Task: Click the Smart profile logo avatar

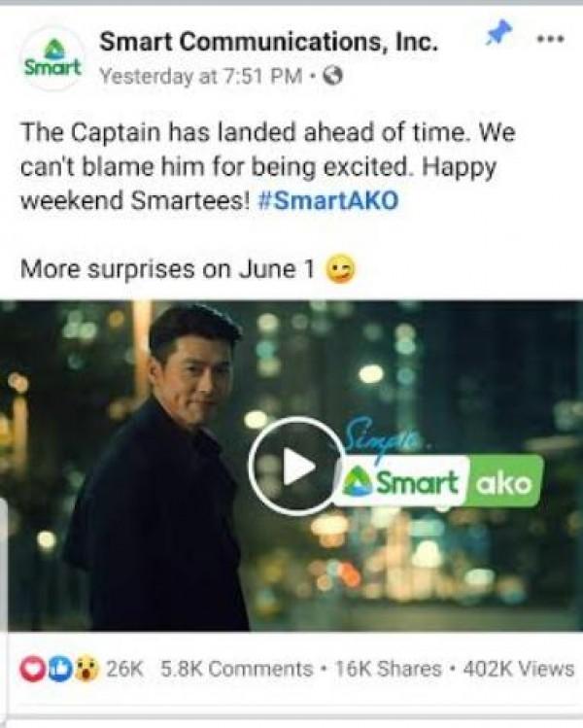Action: 52,58
